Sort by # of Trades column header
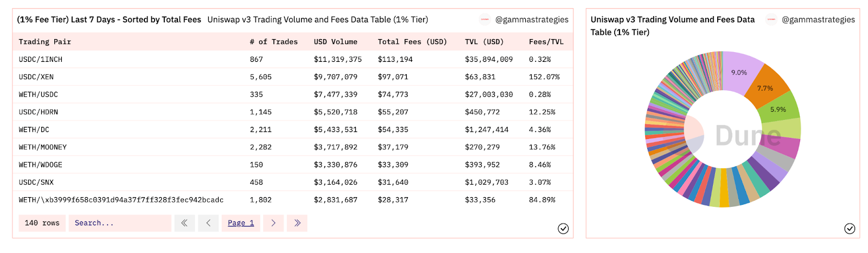This screenshot has height=253, width=868. [273, 42]
